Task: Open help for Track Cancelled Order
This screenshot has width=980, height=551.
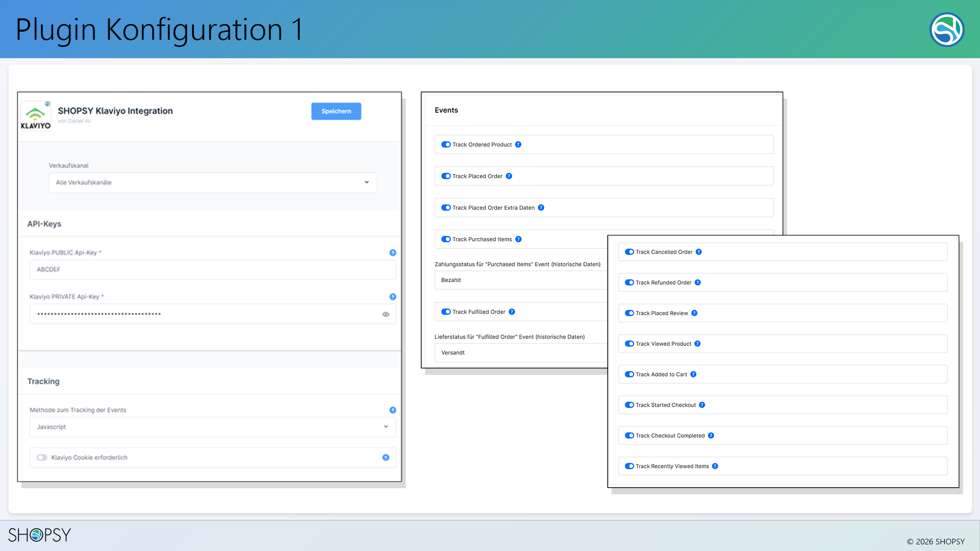Action: [x=699, y=252]
